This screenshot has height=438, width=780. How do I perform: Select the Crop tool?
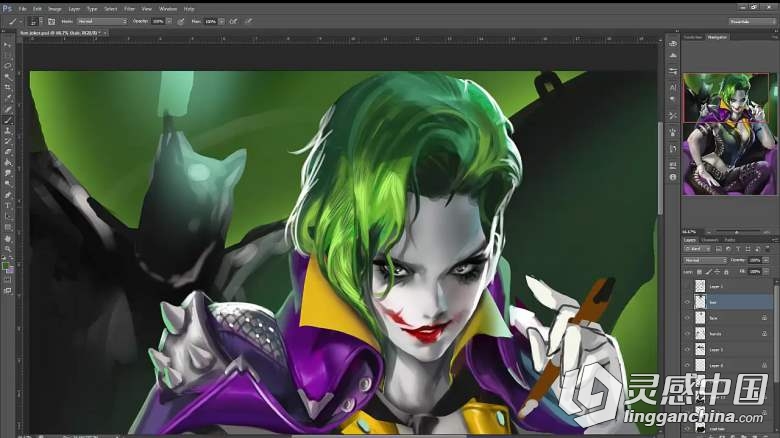pos(7,88)
